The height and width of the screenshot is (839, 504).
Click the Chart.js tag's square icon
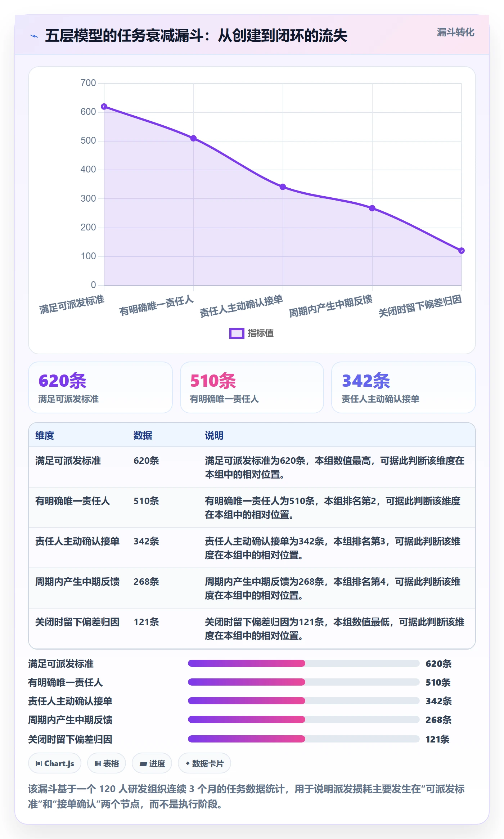tap(39, 763)
